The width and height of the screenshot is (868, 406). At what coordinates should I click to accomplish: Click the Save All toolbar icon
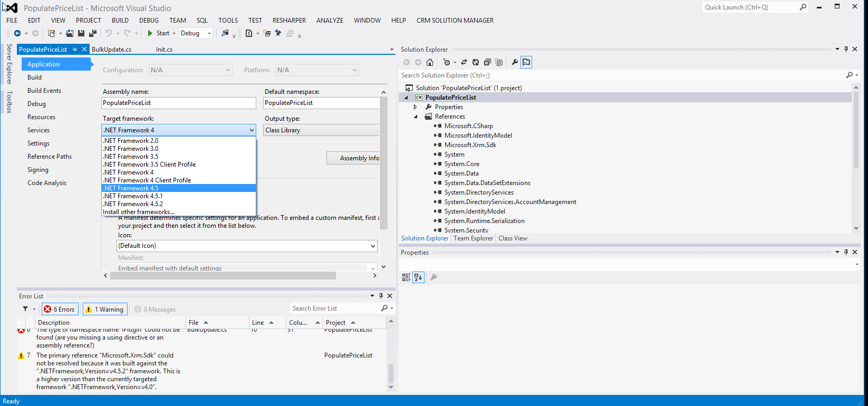(x=93, y=33)
